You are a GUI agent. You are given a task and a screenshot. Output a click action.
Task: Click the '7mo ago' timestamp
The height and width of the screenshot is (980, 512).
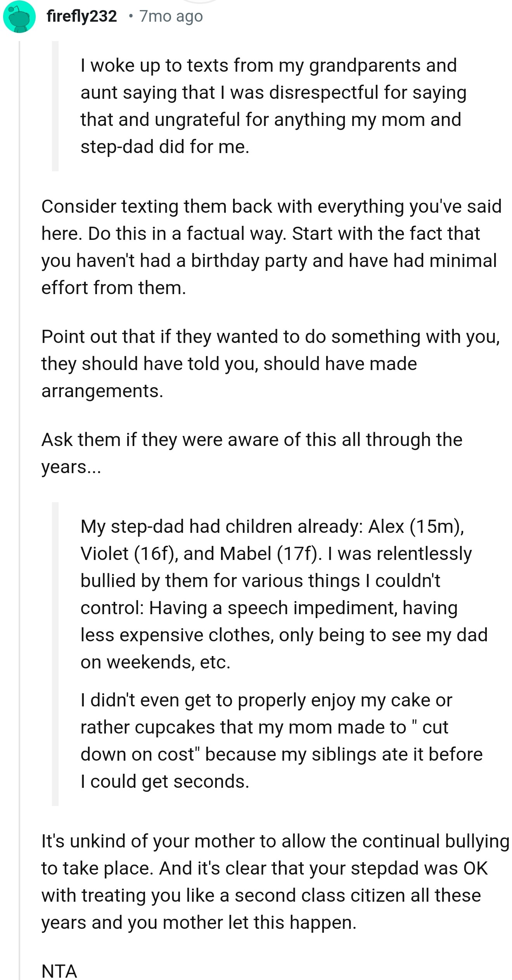click(170, 16)
